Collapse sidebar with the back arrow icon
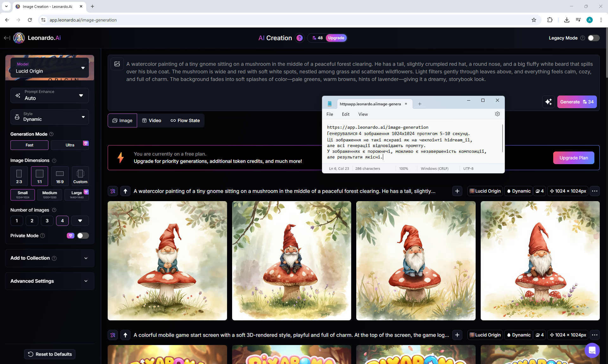This screenshot has width=608, height=364. point(7,38)
